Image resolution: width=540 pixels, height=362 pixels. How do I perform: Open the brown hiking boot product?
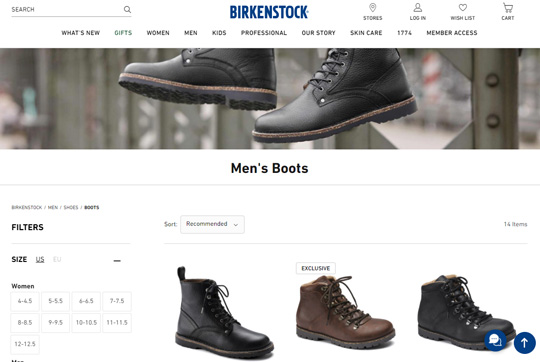[345, 312]
